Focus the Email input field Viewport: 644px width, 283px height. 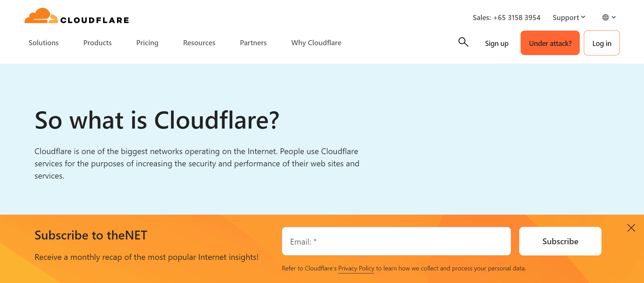396,241
